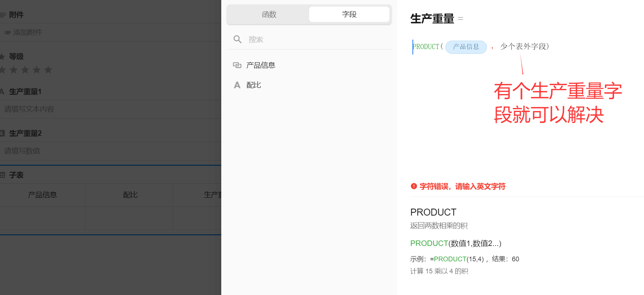Click 配比 column header in 子表
The image size is (644, 295).
130,195
